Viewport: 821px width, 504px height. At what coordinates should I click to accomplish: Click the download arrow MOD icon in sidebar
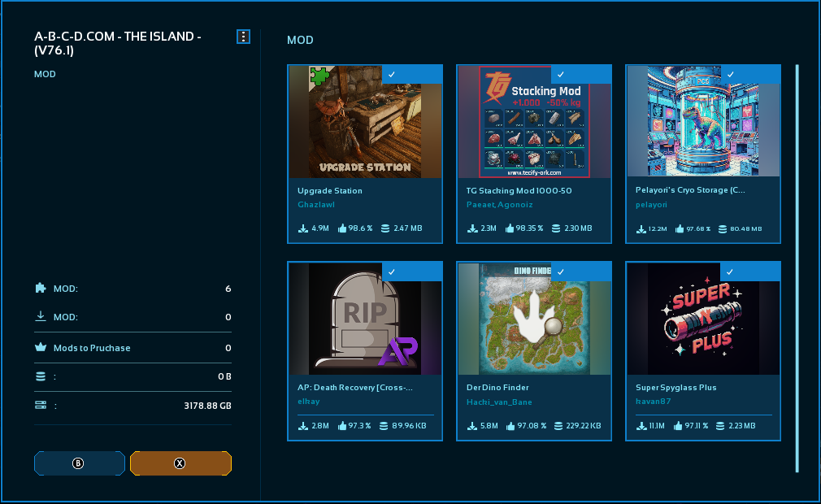click(41, 317)
